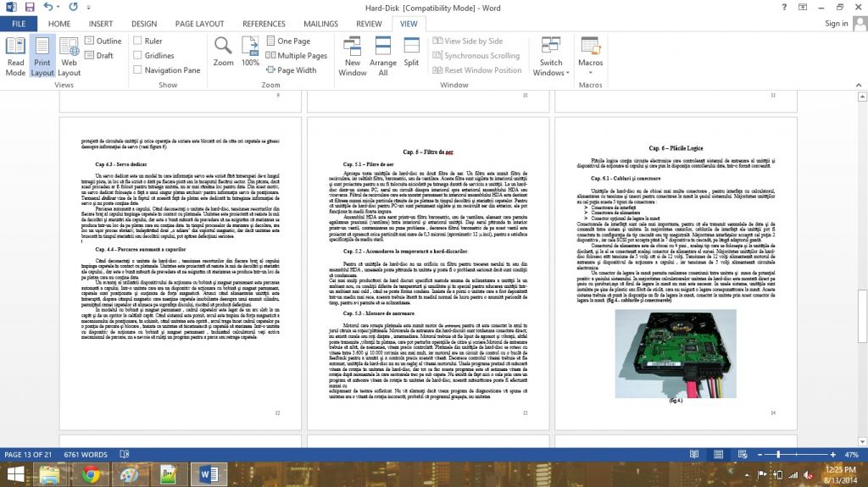The image size is (868, 487).
Task: Open the PAGE LAYOUT ribbon tab
Action: 199,24
